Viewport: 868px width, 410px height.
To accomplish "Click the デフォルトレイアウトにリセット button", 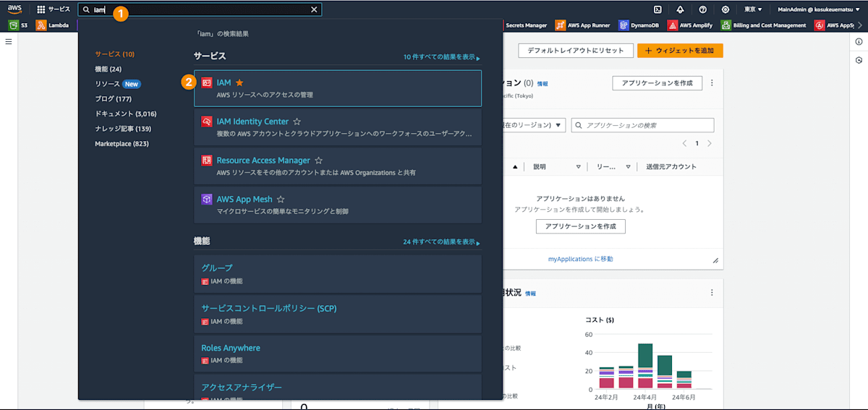I will [575, 51].
